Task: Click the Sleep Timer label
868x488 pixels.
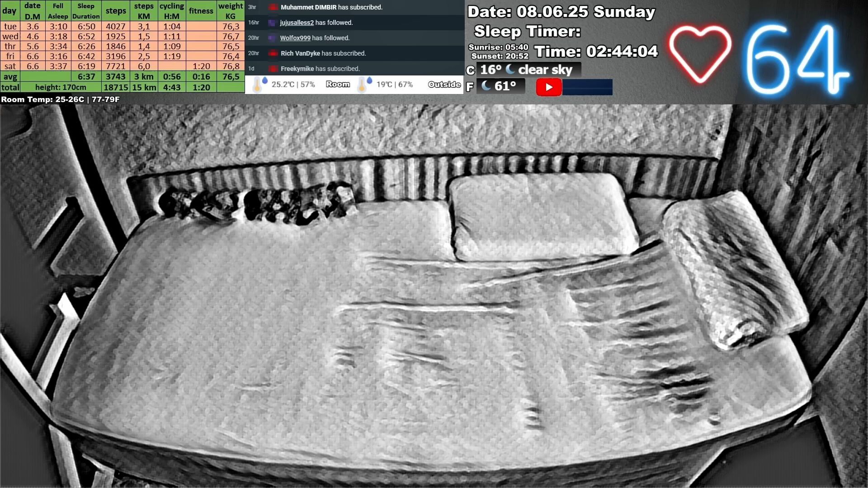Action: (x=527, y=31)
